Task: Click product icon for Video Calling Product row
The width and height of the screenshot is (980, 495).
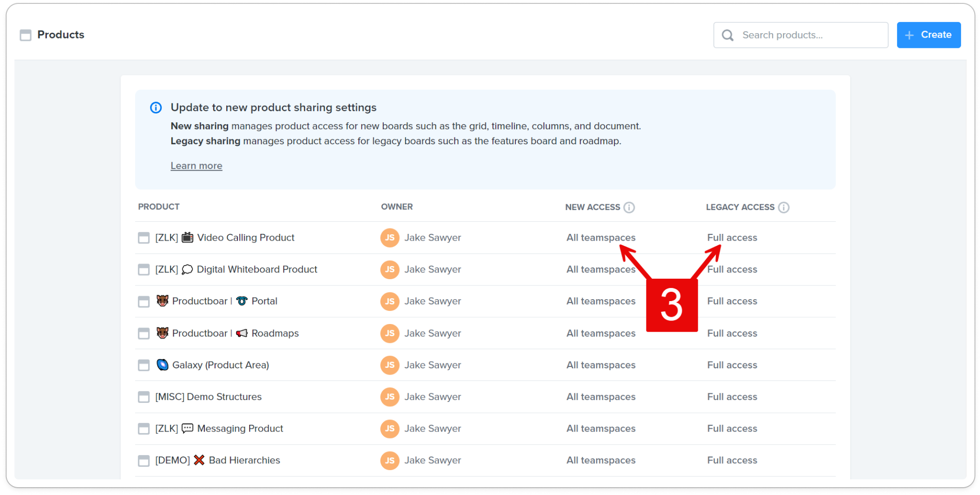Action: [143, 238]
